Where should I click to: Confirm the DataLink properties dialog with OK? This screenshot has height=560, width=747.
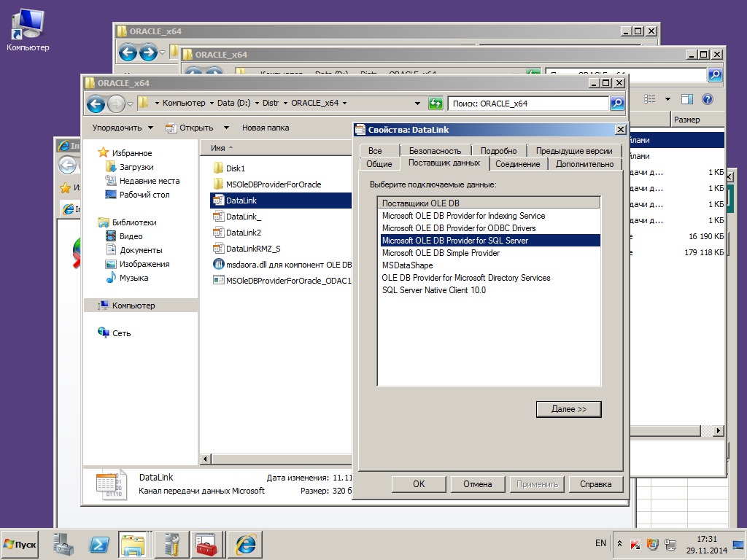pyautogui.click(x=419, y=484)
